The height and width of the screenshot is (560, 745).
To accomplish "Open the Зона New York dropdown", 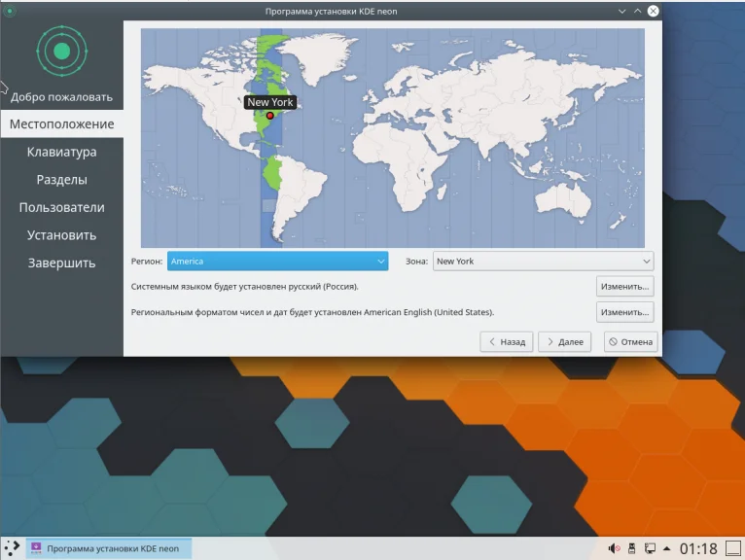I will (x=543, y=262).
